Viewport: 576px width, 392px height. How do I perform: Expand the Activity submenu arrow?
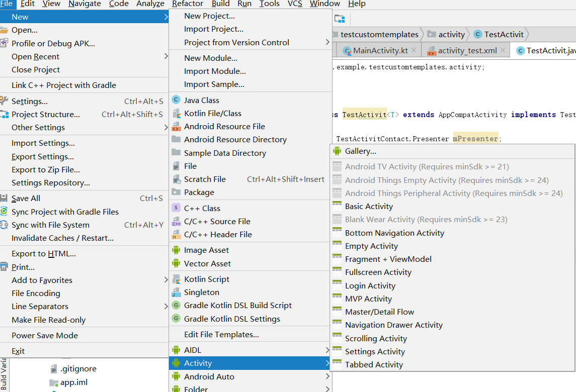327,363
